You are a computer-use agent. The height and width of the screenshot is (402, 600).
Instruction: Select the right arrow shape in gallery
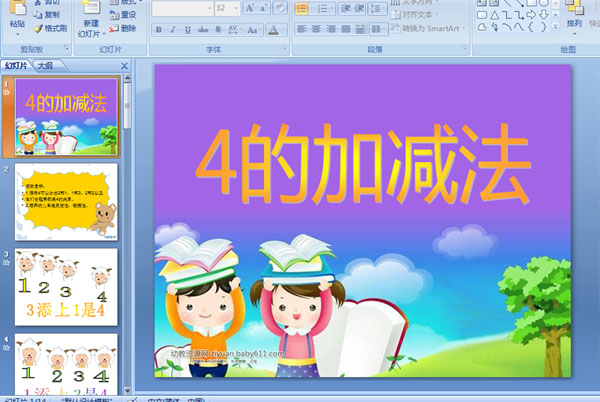click(533, 15)
